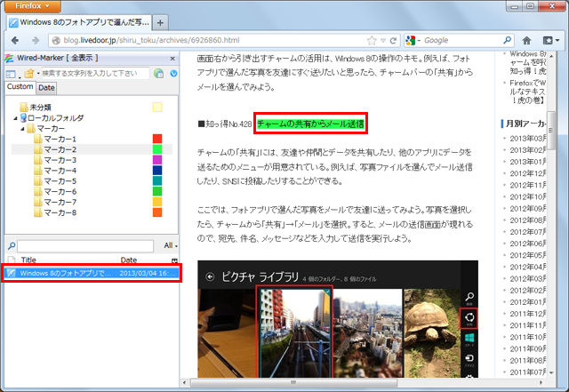
Task: Click the magnifier icon in the Google search box
Action: 508,40
